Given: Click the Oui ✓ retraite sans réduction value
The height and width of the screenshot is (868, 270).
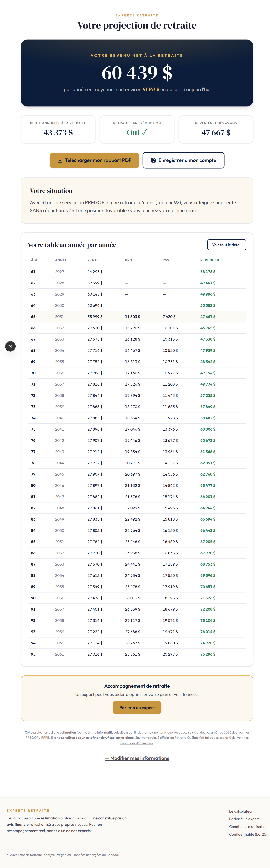Looking at the screenshot, I should [x=137, y=133].
